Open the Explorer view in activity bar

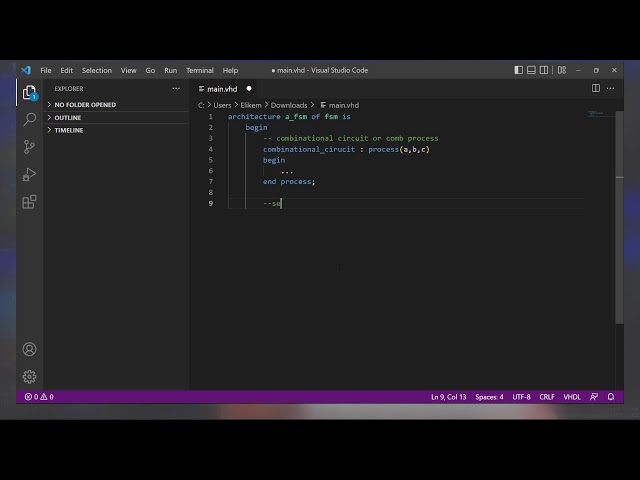click(x=29, y=93)
